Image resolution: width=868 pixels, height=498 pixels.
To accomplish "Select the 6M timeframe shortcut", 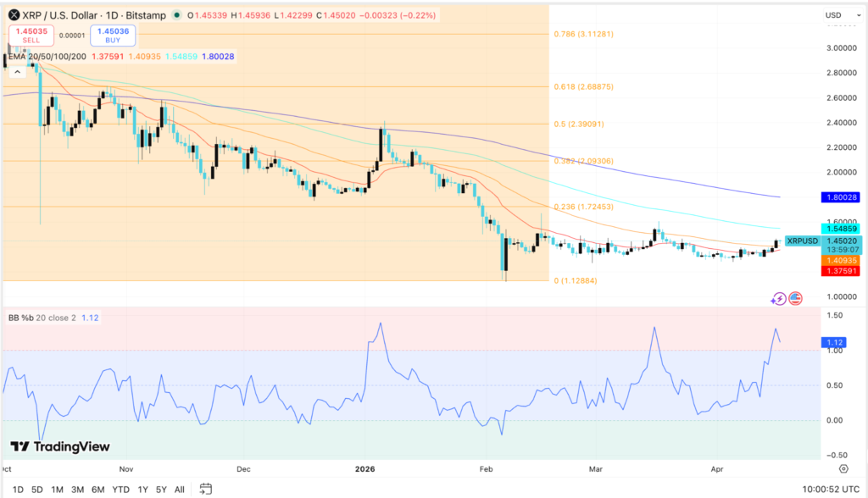I will point(98,490).
